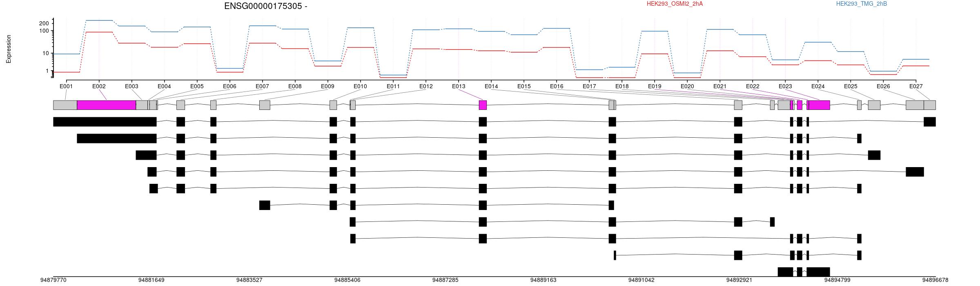Viewport: 980px width, 286px height.
Task: Click genomic coordinate 94891042
Action: (641, 280)
